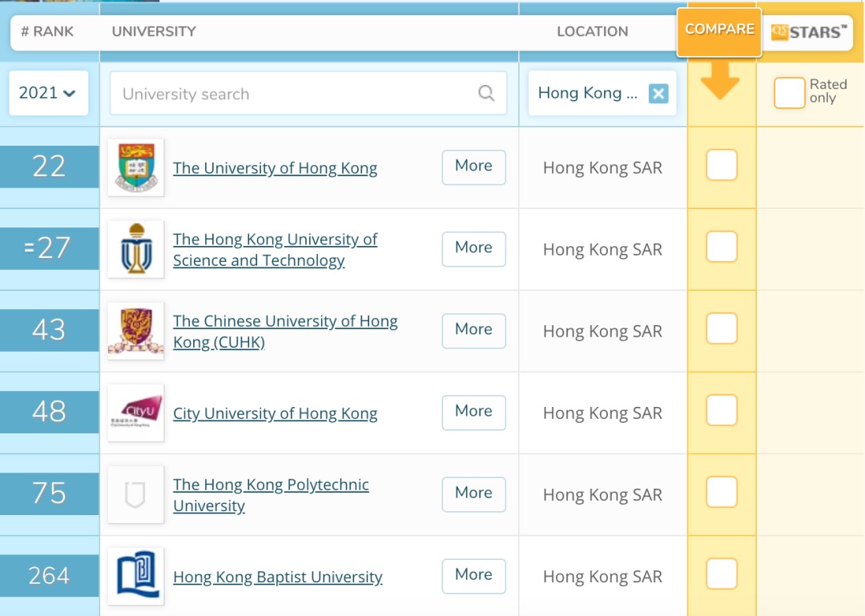Click rank 48 cell
This screenshot has width=865, height=616.
(x=49, y=411)
